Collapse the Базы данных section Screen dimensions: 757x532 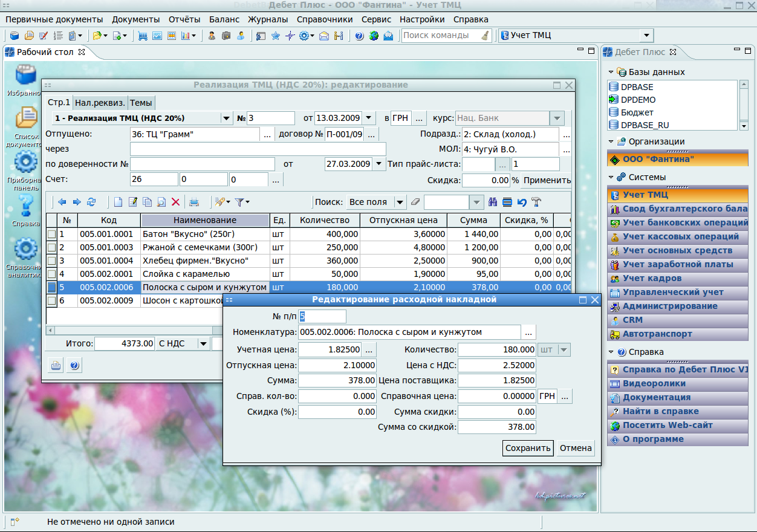click(611, 72)
